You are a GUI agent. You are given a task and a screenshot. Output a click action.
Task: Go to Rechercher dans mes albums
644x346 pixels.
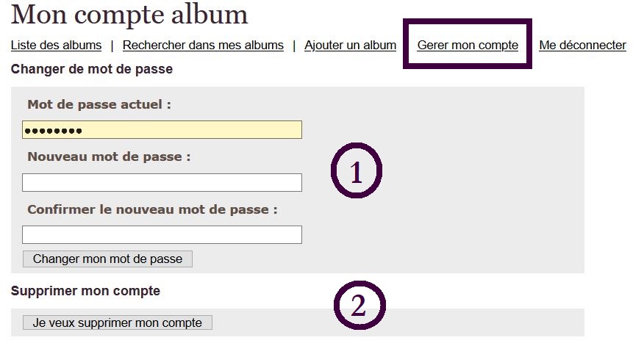(203, 46)
